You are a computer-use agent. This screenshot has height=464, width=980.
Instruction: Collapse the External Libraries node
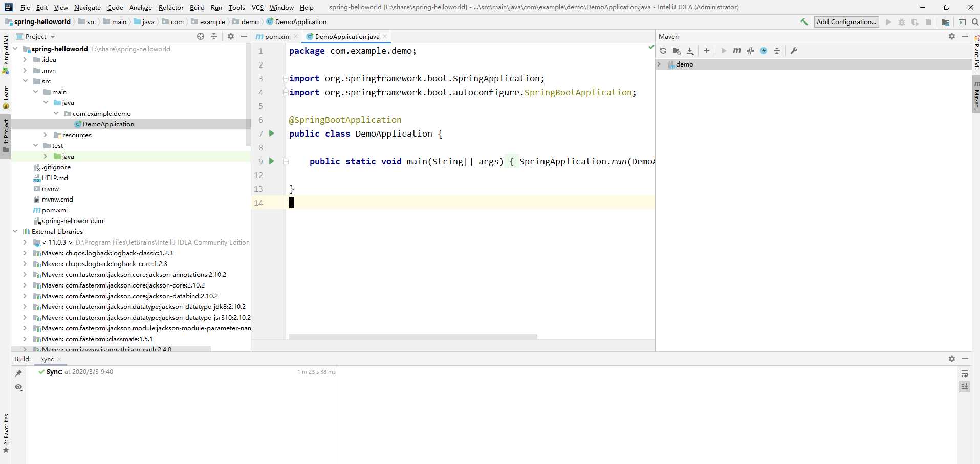15,232
